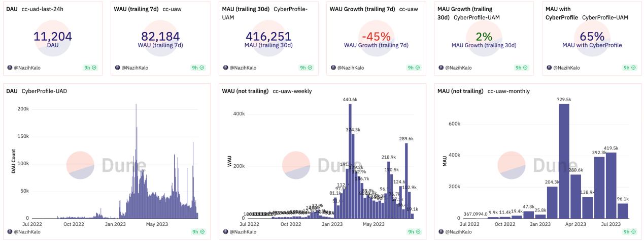Select the 11,204 DAU counter value
The image size is (644, 241).
(x=53, y=36)
